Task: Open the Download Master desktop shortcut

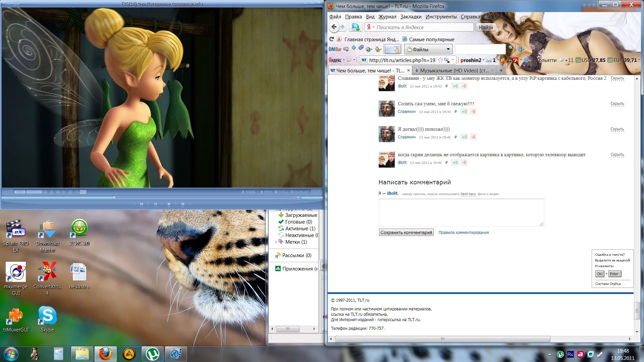Action: coord(47,236)
